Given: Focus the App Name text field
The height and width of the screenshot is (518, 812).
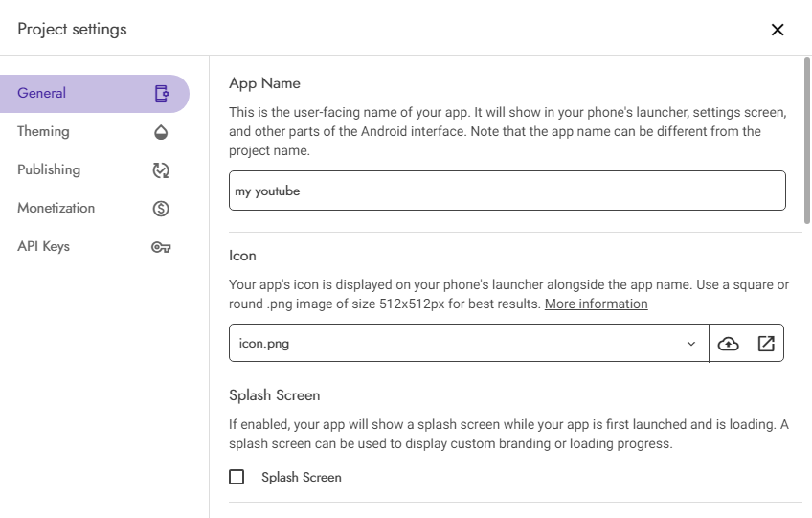Looking at the screenshot, I should pos(507,191).
